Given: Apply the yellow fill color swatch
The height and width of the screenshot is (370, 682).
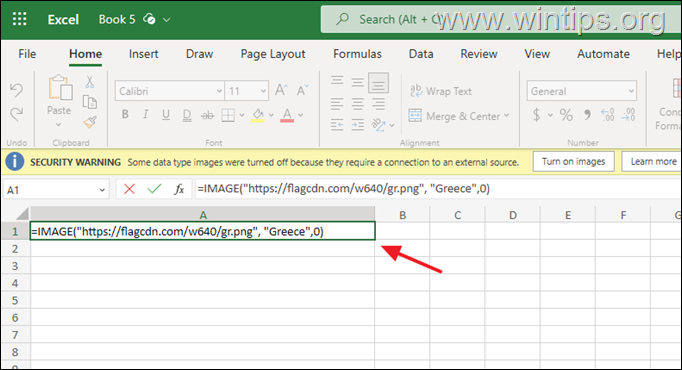Looking at the screenshot, I should [x=258, y=115].
